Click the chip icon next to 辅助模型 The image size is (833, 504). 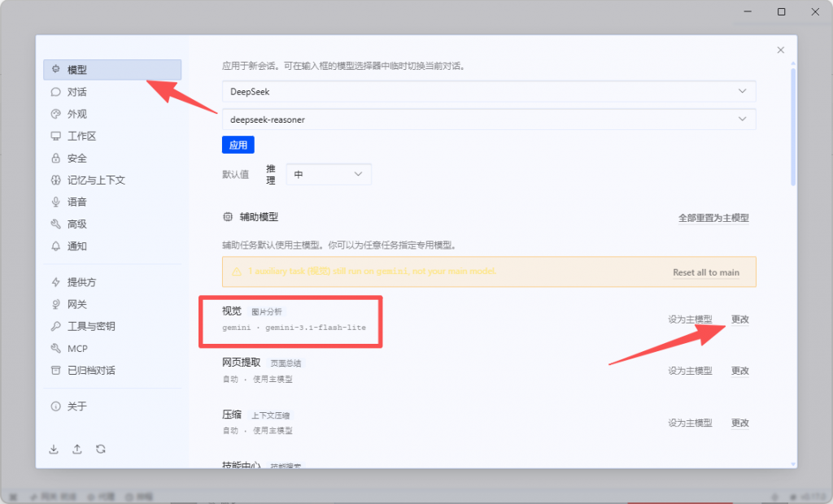pyautogui.click(x=228, y=217)
